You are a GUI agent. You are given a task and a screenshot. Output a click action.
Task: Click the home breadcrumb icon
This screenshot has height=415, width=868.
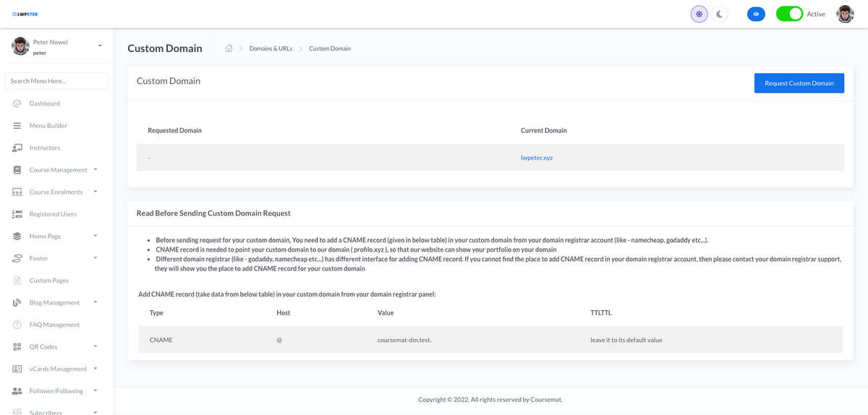click(229, 48)
